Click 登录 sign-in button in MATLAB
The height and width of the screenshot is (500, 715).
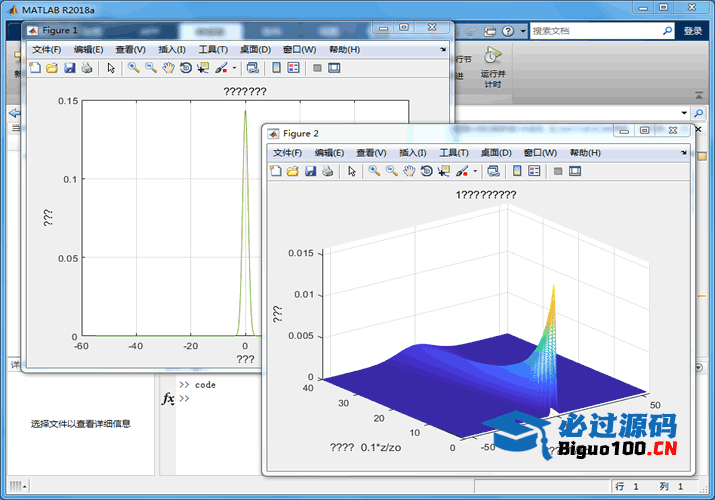click(x=693, y=31)
